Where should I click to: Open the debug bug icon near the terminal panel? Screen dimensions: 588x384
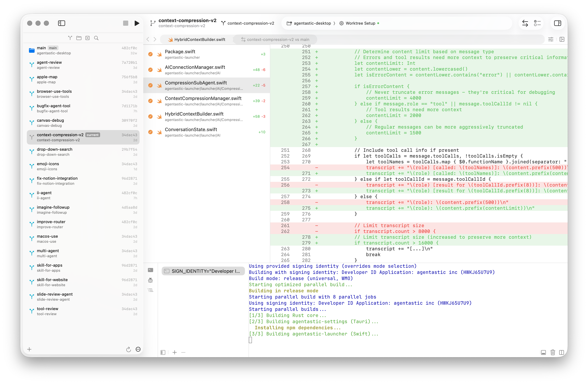[150, 280]
